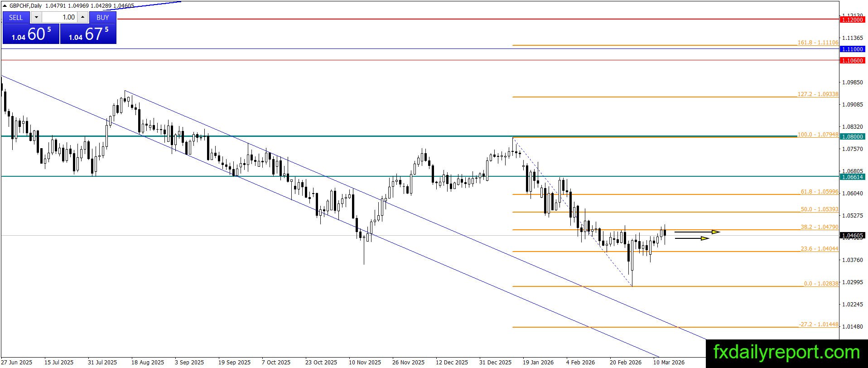Click the 1.08320 value on the price scale
The width and height of the screenshot is (868, 368).
(x=852, y=127)
